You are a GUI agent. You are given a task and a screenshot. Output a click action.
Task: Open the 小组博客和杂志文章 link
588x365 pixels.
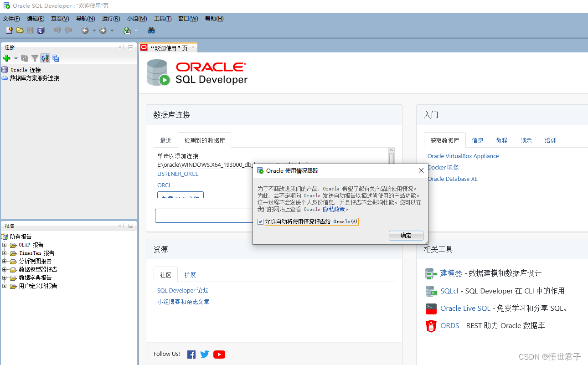183,302
